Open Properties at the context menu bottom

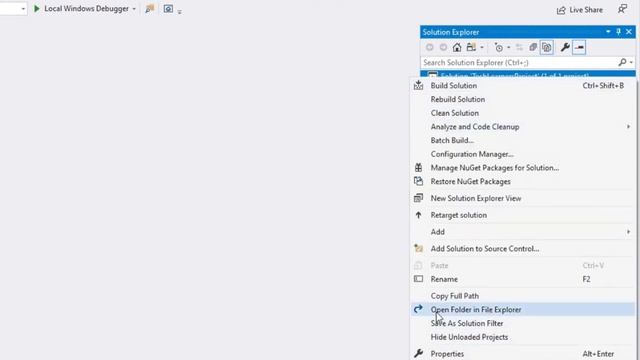click(x=522, y=354)
